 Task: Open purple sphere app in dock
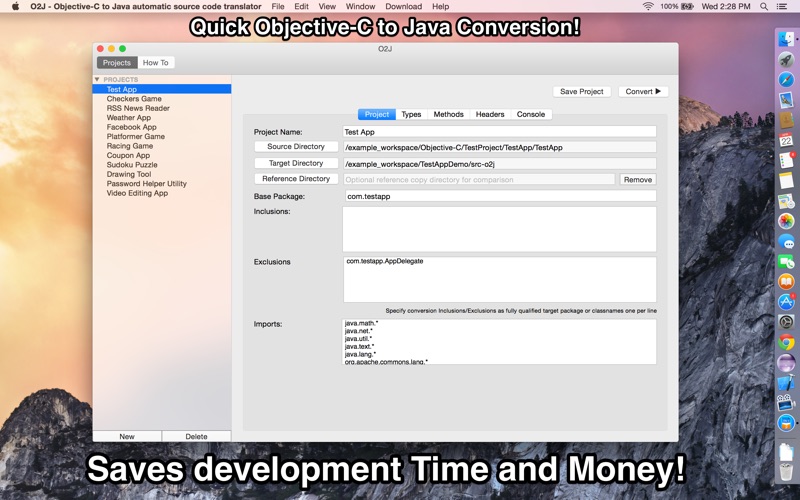(786, 362)
